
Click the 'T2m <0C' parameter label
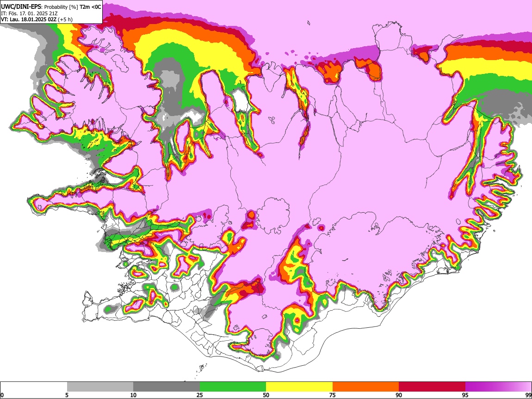tap(90, 7)
